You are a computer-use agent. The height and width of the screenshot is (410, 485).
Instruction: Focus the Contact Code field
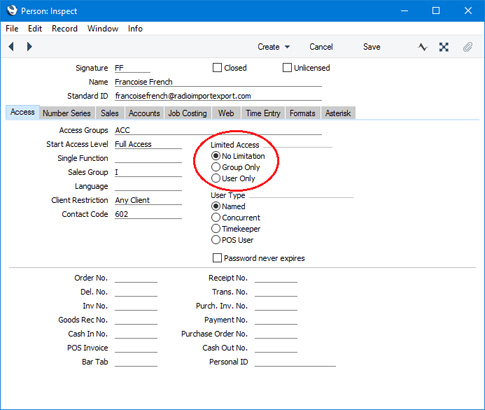(x=148, y=214)
